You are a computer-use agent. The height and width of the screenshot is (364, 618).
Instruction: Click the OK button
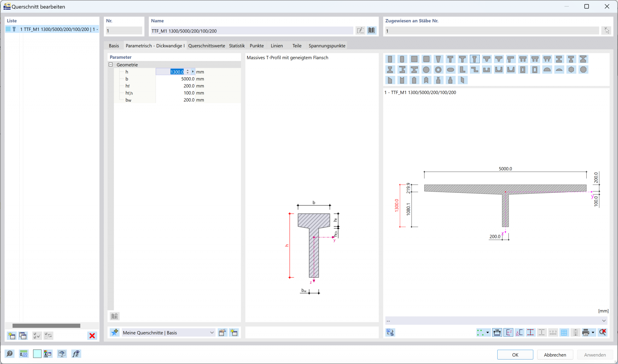515,355
